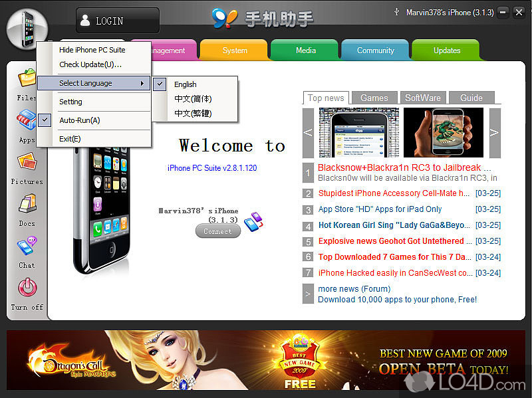
Task: Choose Hide iPhone PC Suite
Action: 94,50
